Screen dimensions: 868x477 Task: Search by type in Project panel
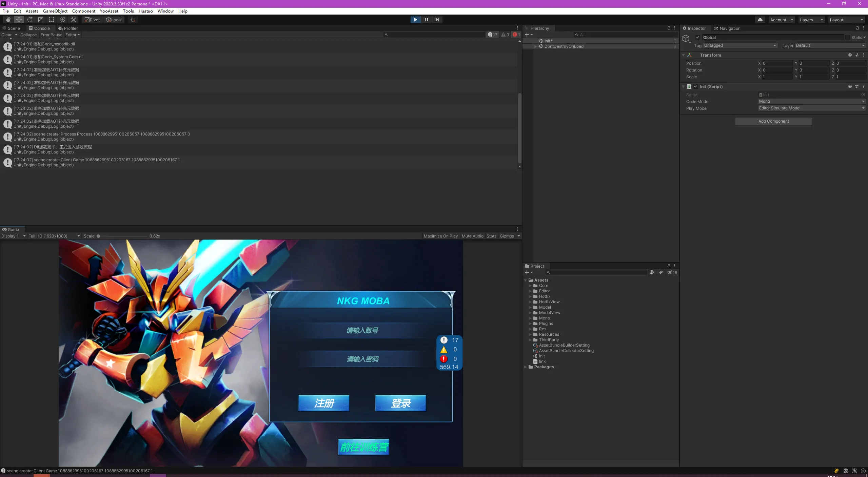[652, 272]
